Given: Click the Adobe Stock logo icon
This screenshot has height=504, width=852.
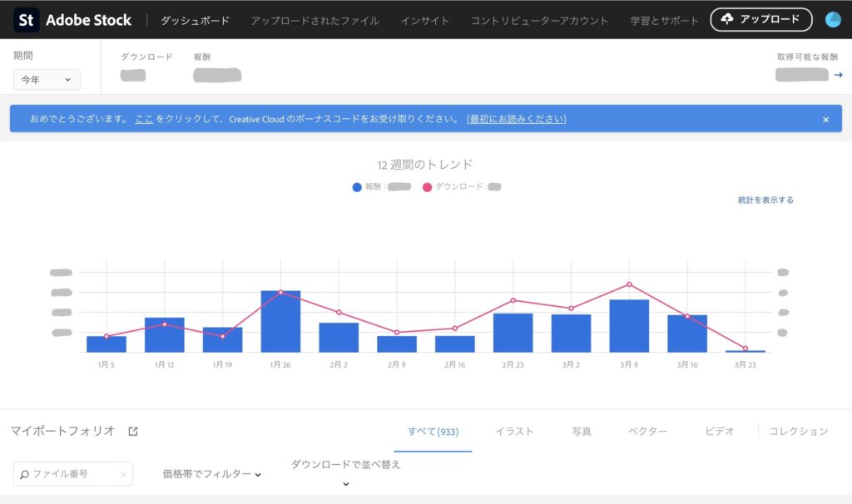Looking at the screenshot, I should tap(27, 20).
